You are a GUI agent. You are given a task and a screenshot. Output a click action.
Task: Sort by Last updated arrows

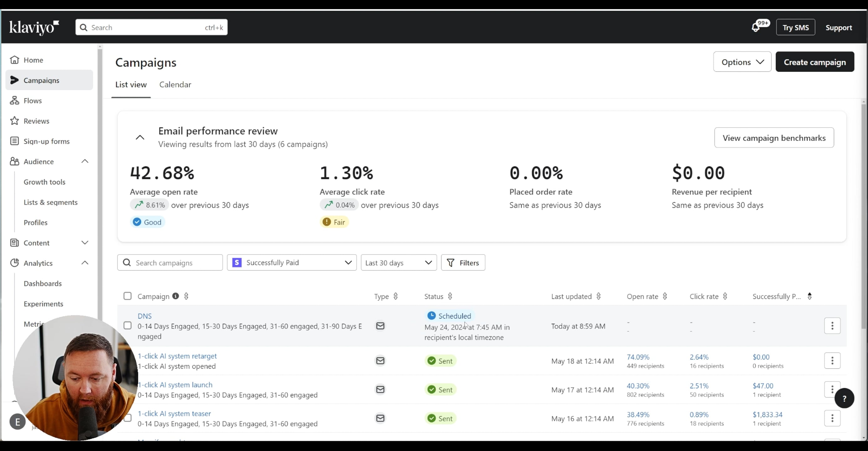pyautogui.click(x=599, y=296)
